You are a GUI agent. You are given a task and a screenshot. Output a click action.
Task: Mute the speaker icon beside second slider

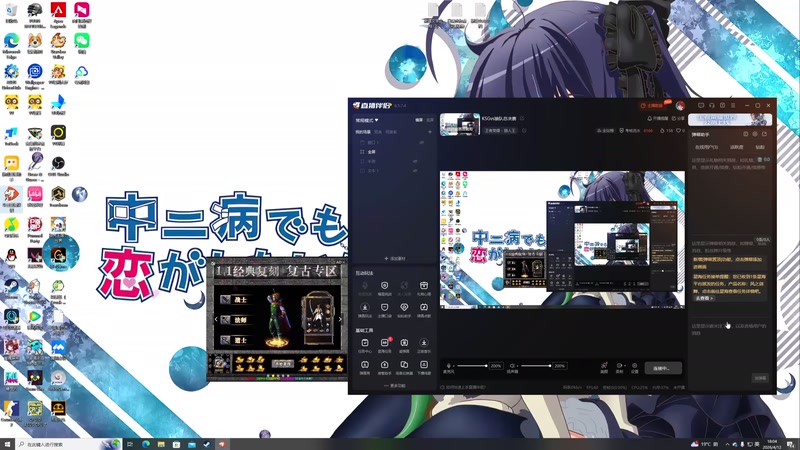512,366
